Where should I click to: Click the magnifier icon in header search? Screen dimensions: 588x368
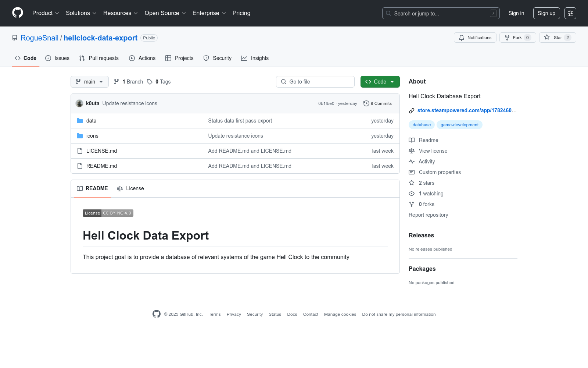pyautogui.click(x=388, y=13)
